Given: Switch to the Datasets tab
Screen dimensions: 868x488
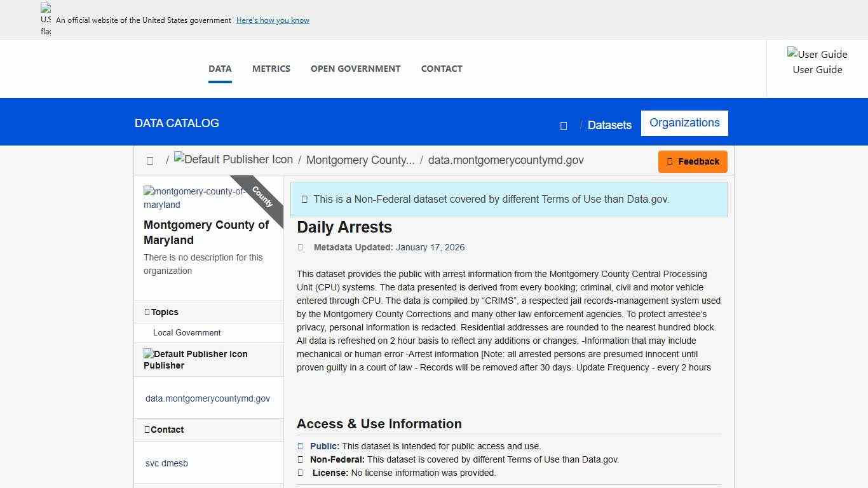Looking at the screenshot, I should (x=609, y=125).
